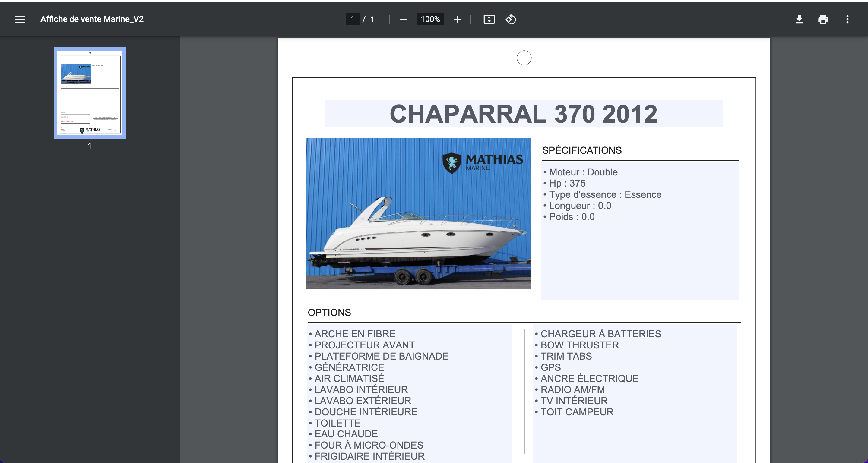Click the PLATEFORME DE BAIGNADE option

click(x=379, y=356)
